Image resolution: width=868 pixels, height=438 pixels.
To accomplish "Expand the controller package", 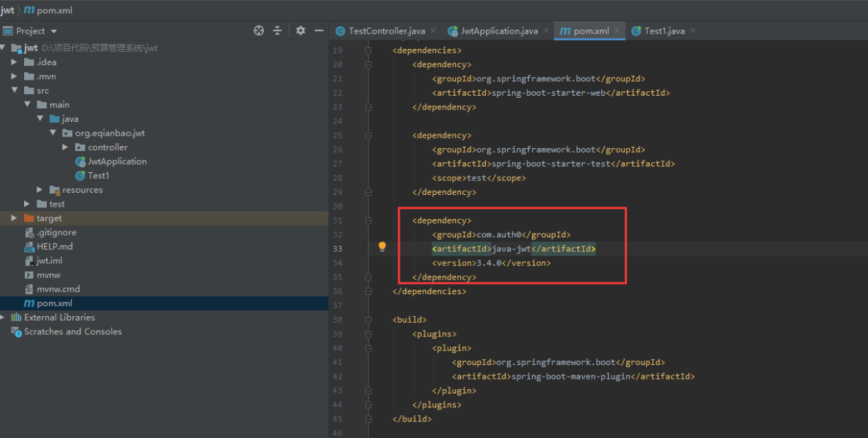I will click(x=65, y=147).
